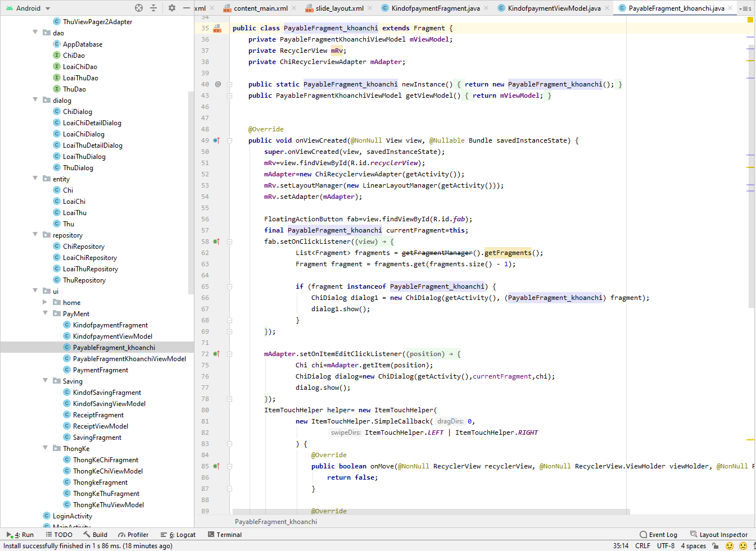The image size is (756, 551).
Task: Open the LoaiChi entity class
Action: 74,202
